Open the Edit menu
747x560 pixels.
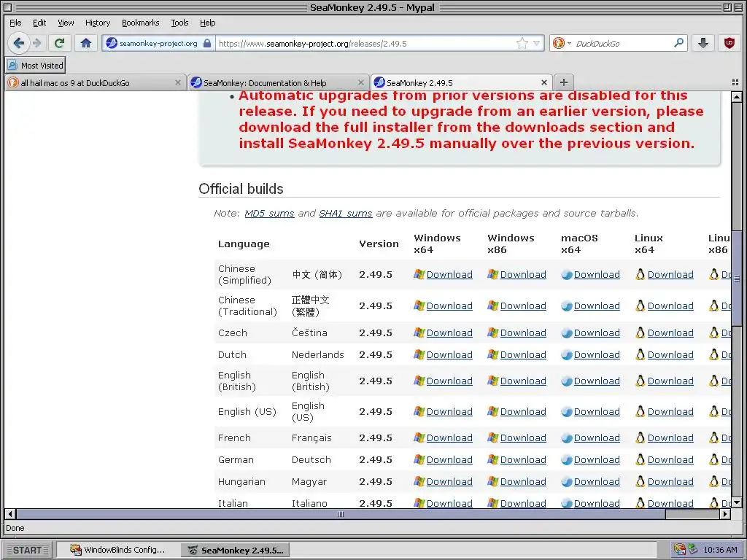[x=39, y=23]
